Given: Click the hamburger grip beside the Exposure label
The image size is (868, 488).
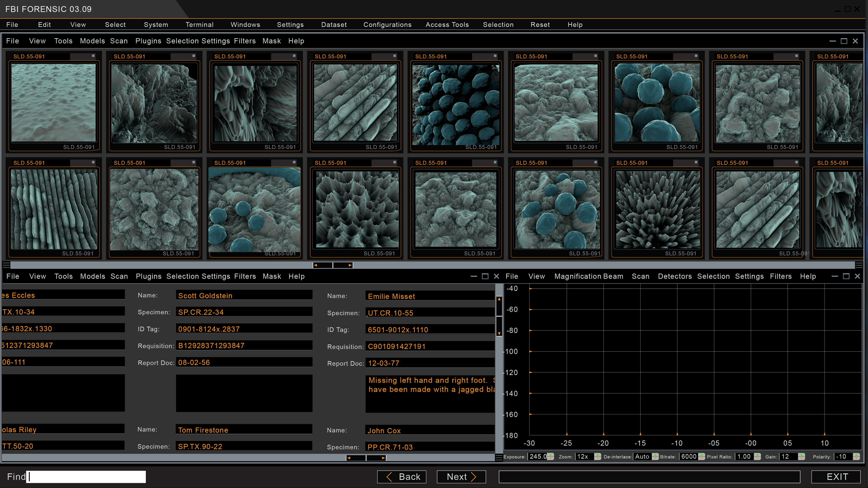Looking at the screenshot, I should click(x=499, y=457).
